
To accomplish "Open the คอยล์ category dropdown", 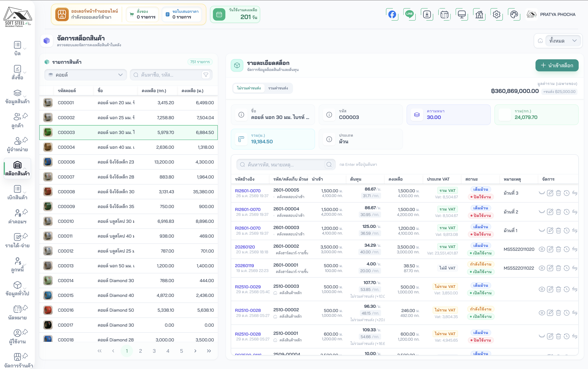I will tap(85, 75).
